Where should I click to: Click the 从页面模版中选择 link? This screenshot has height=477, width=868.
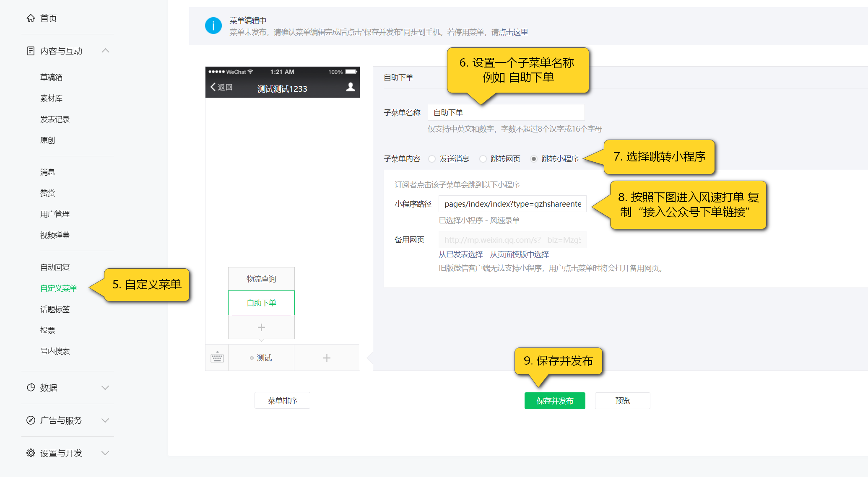tap(520, 254)
